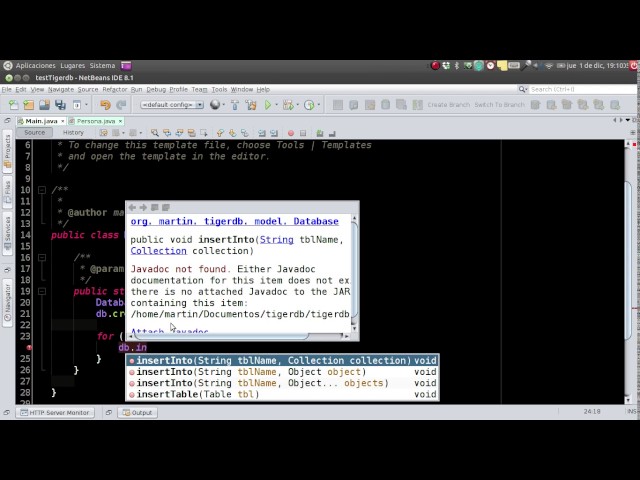The width and height of the screenshot is (640, 480).
Task: Select insertInto with Object... objects completion
Action: tap(282, 383)
